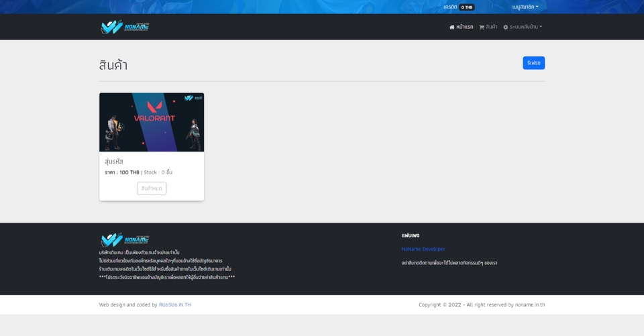Expand the ระบบหลังบ้าน menu
644x336 pixels.
click(523, 27)
